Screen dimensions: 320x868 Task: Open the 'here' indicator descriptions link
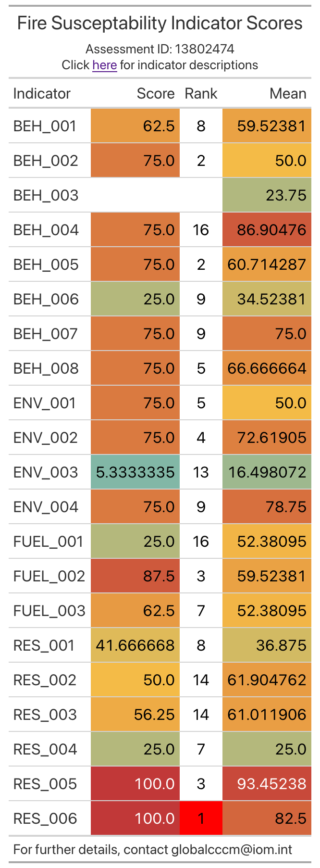pyautogui.click(x=104, y=65)
